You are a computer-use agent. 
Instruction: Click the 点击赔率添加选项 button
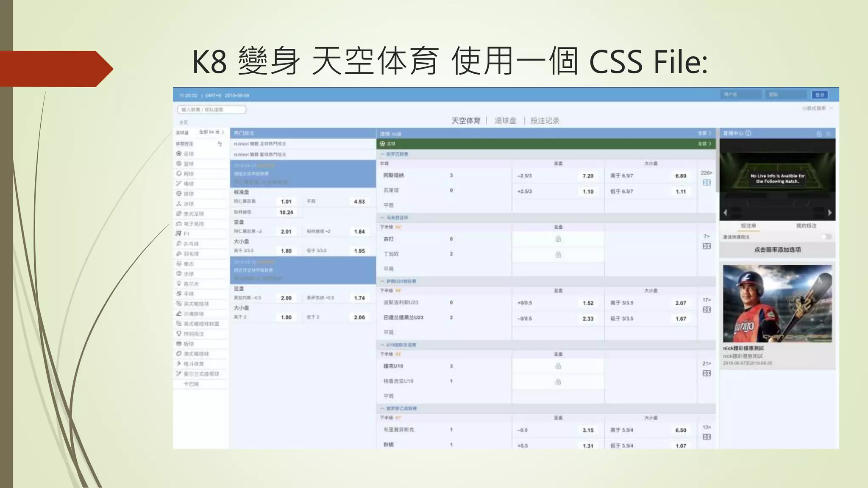pyautogui.click(x=777, y=250)
